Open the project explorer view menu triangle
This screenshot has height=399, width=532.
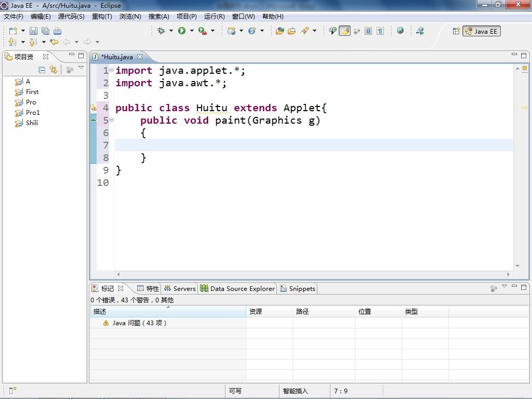coord(81,68)
